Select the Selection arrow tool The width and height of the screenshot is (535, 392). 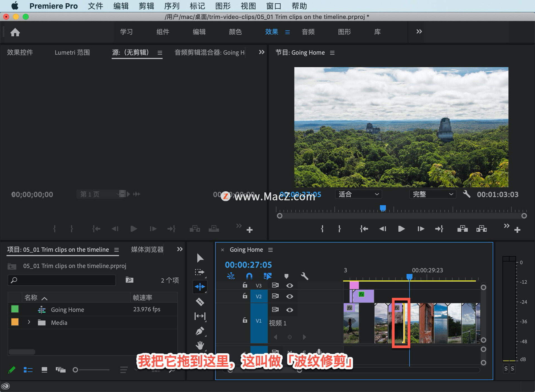coord(200,258)
